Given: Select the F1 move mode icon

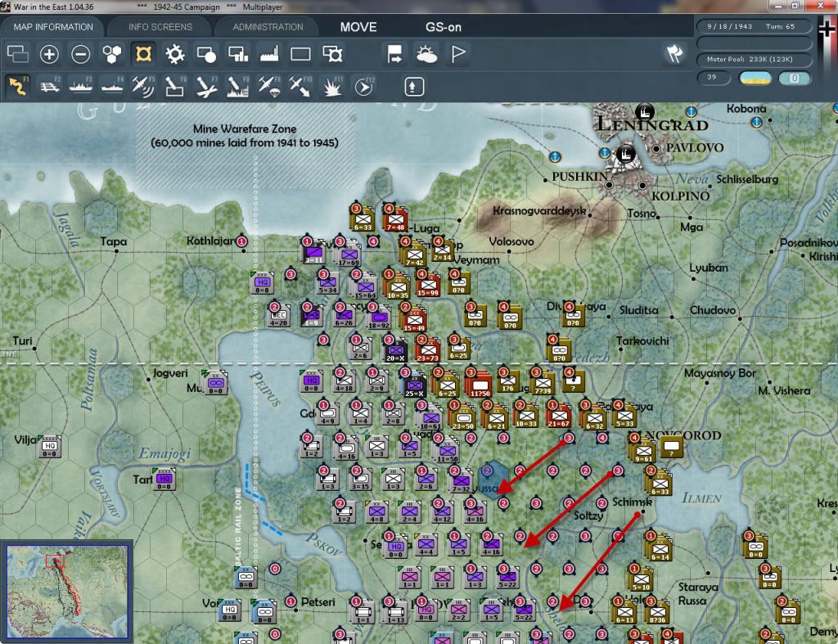Looking at the screenshot, I should tap(18, 86).
